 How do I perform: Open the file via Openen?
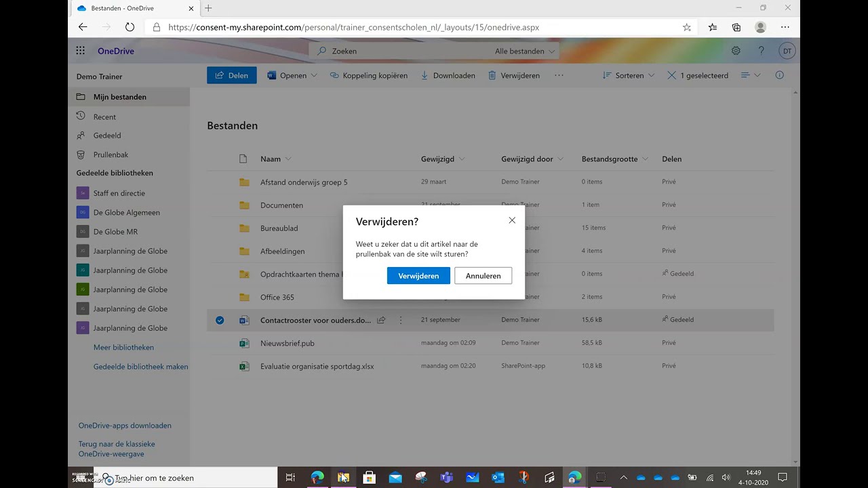click(x=287, y=75)
